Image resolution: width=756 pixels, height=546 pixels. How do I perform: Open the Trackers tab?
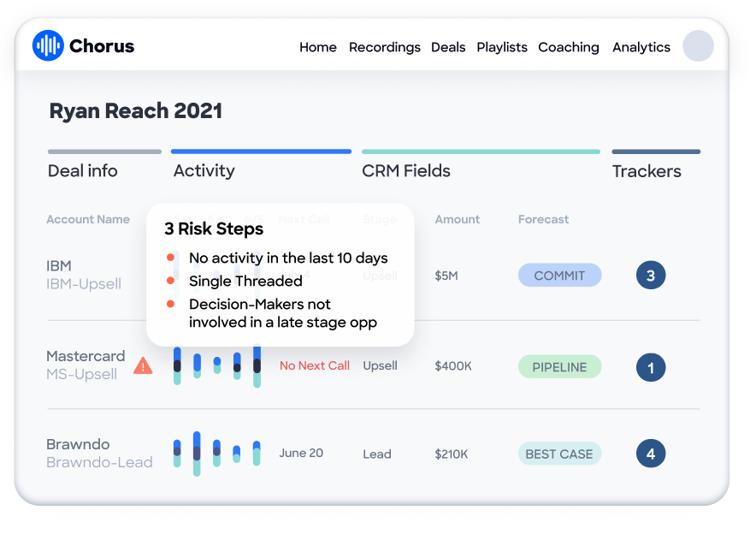(x=647, y=171)
